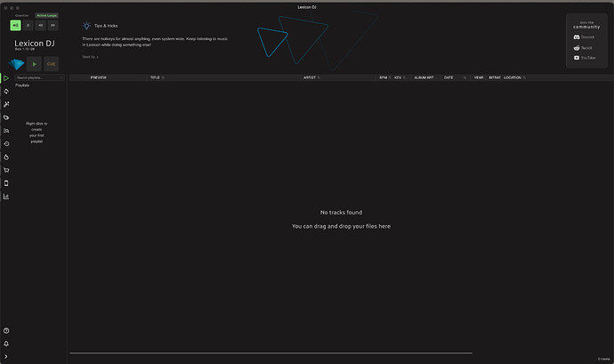The image size is (614, 364).
Task: Click the 'No tracks found' message text
Action: coord(341,213)
